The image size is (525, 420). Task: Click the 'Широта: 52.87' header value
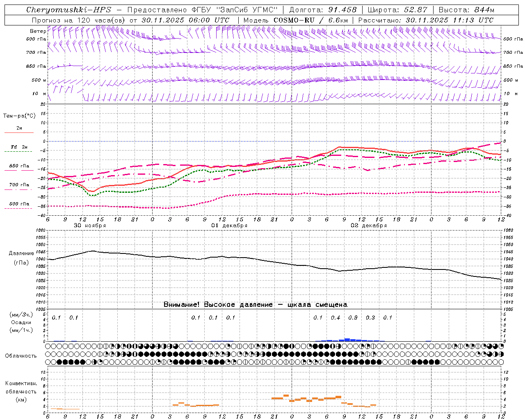click(x=397, y=10)
